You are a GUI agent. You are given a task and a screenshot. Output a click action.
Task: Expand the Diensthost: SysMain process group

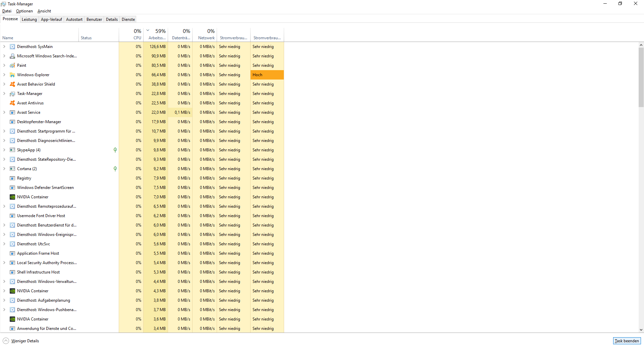[x=4, y=47]
